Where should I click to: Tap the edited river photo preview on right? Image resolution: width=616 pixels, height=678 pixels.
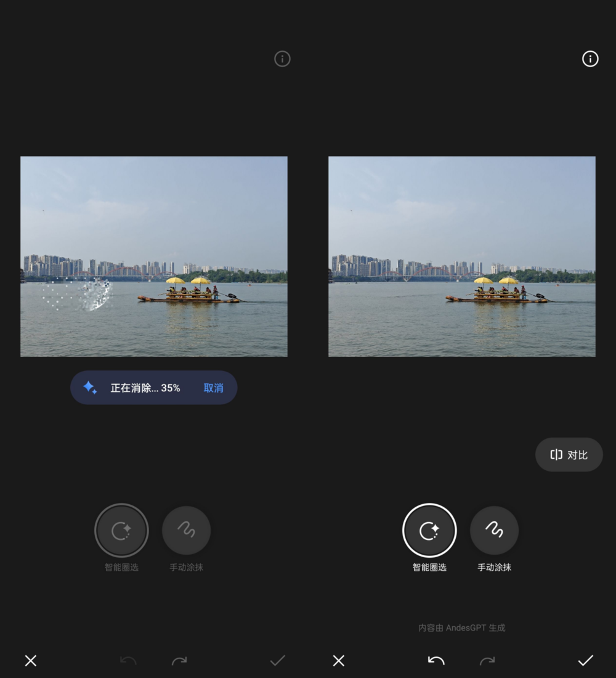click(461, 256)
